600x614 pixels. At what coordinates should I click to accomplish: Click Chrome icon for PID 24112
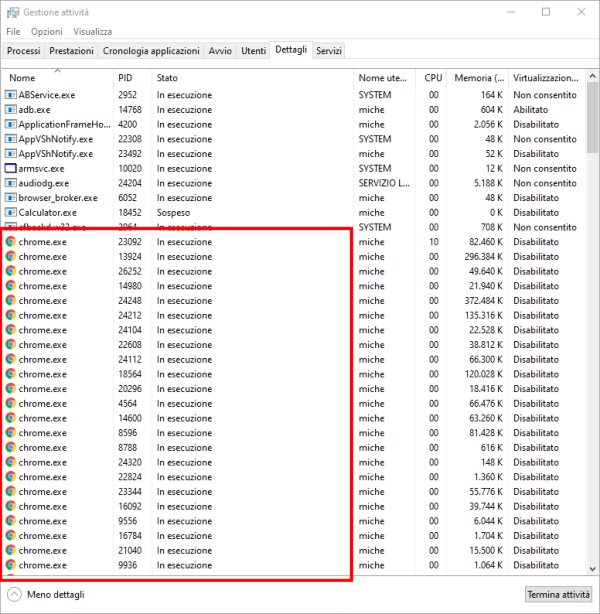tap(11, 359)
